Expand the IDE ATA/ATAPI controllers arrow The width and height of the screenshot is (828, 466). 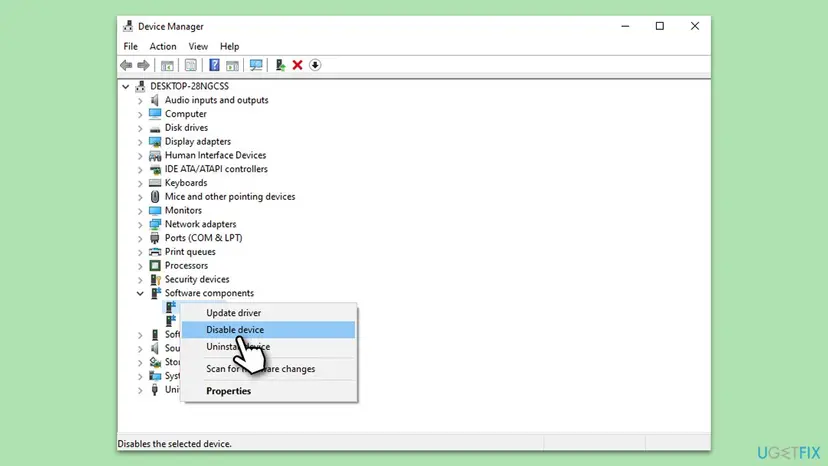click(140, 169)
